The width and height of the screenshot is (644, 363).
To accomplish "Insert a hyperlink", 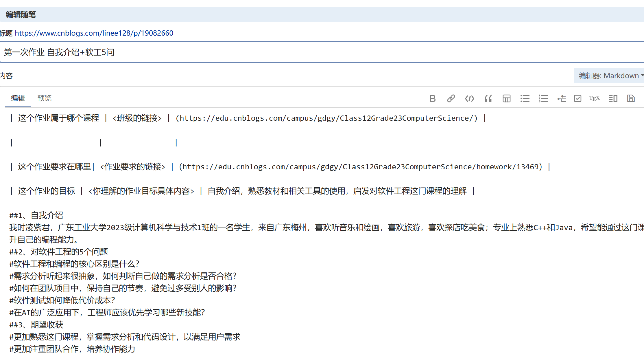I will pos(451,98).
